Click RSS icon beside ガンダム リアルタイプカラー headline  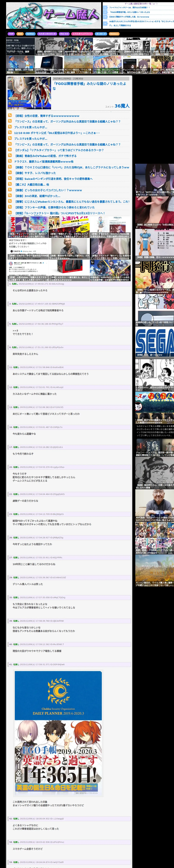(x=10, y=150)
